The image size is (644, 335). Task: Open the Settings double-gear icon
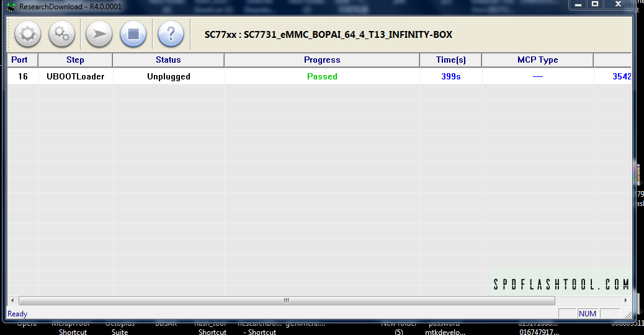61,34
